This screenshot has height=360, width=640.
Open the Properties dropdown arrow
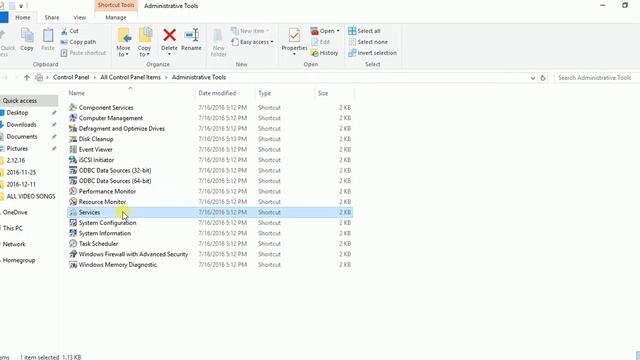click(x=294, y=54)
